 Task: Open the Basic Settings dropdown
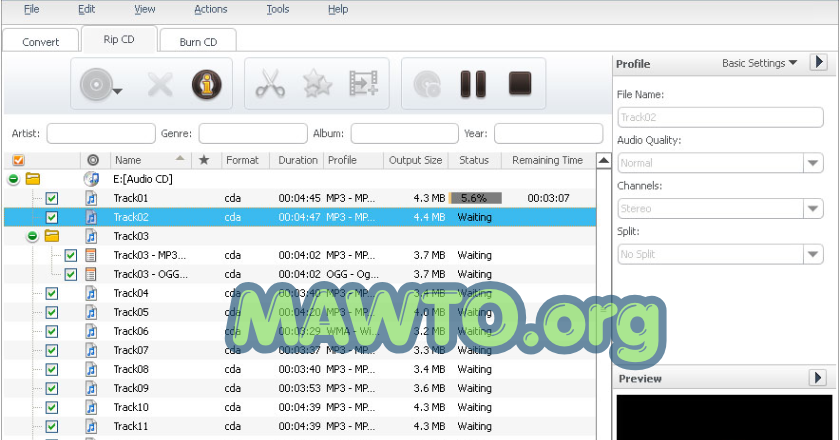coord(759,63)
